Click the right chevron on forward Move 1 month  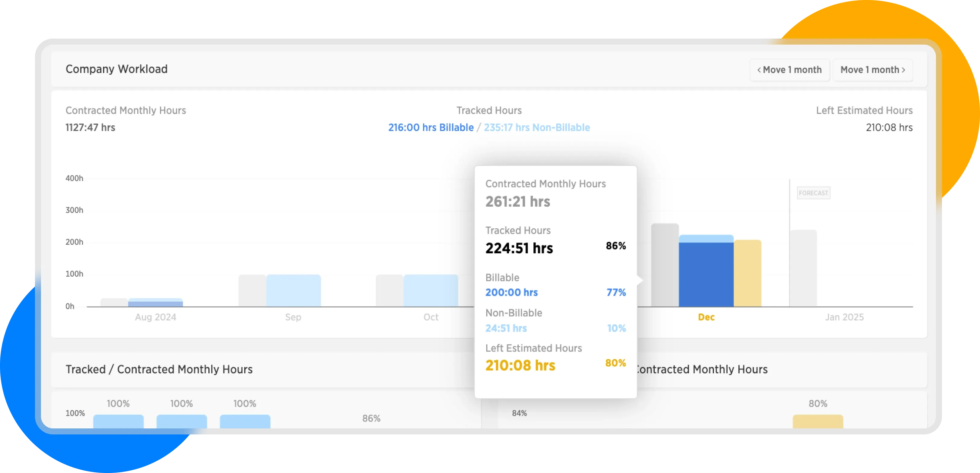(x=903, y=70)
